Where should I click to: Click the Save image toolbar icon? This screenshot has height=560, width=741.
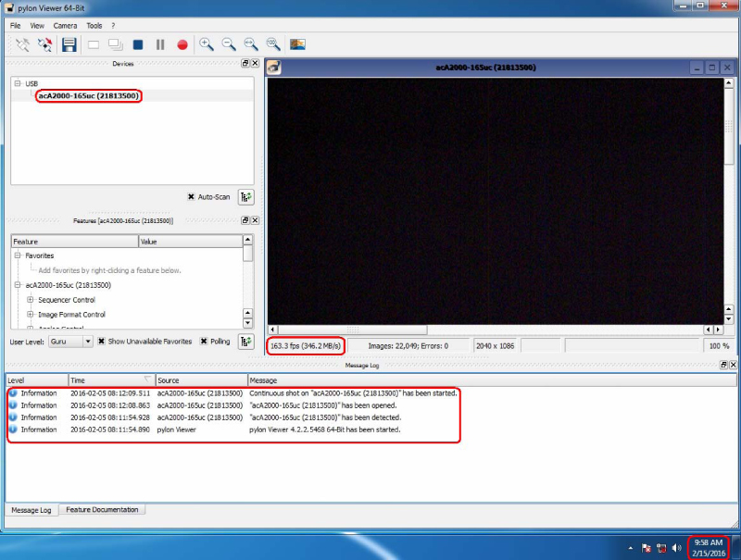pos(69,44)
